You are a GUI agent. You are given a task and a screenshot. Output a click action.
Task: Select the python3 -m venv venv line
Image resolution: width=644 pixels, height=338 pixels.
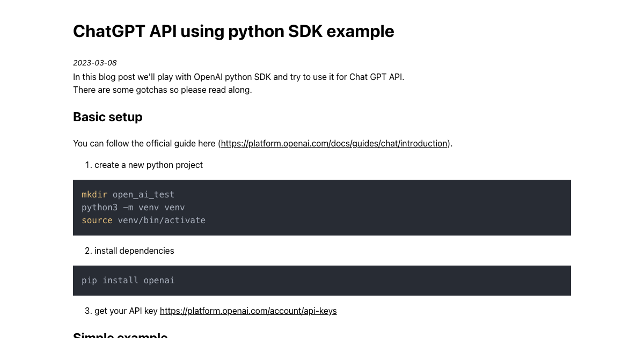[x=133, y=207]
